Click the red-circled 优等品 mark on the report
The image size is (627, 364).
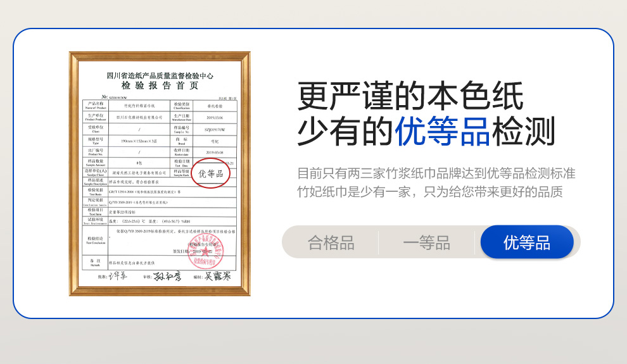pyautogui.click(x=210, y=173)
